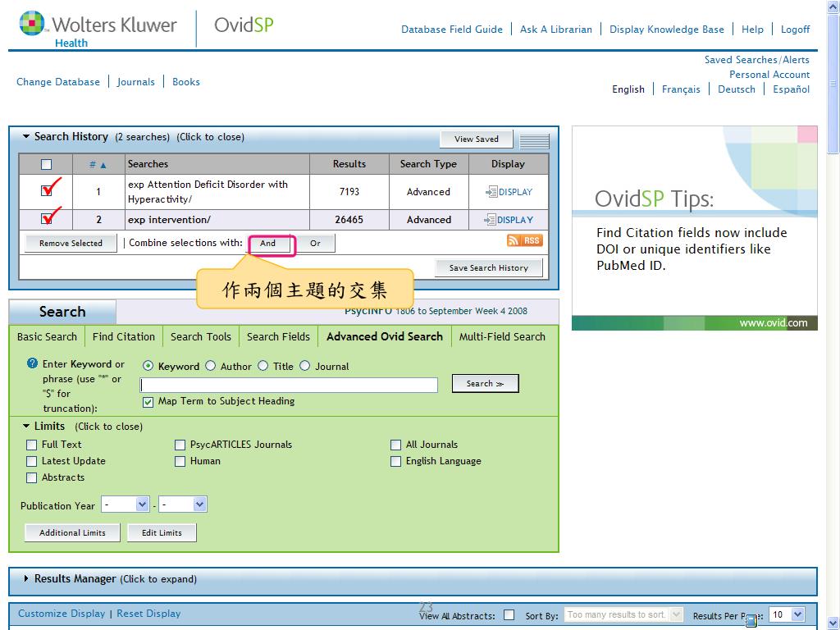Uncheck search 1 checkbox
The image size is (840, 630).
47,189
